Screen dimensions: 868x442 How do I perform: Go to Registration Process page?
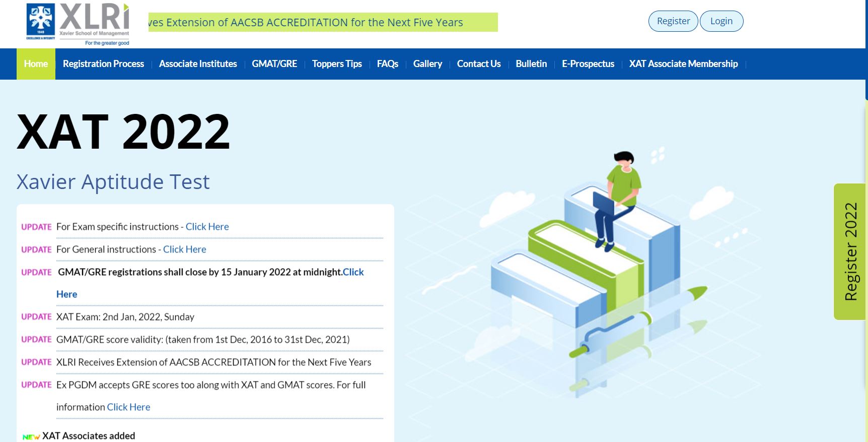click(x=103, y=64)
